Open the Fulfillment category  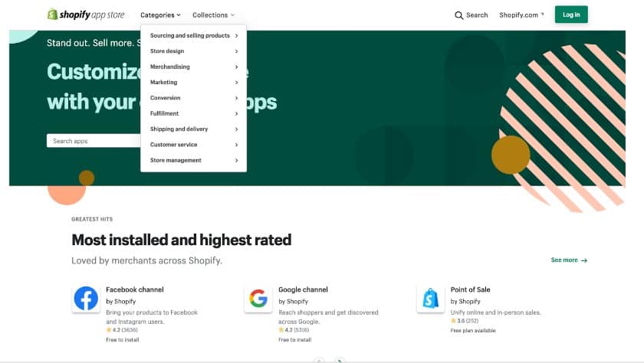point(164,113)
